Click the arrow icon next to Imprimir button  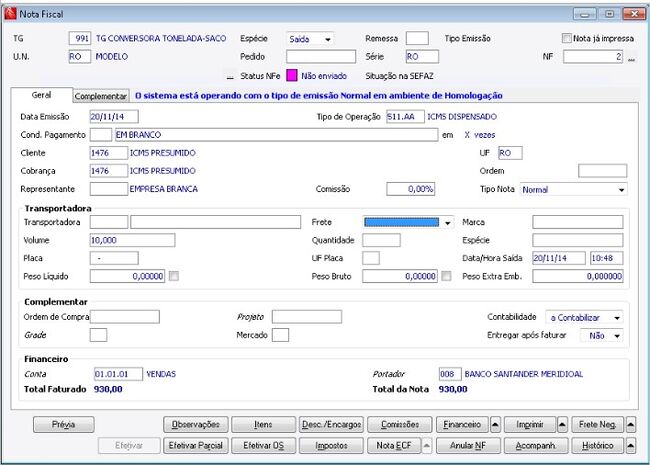(x=562, y=424)
